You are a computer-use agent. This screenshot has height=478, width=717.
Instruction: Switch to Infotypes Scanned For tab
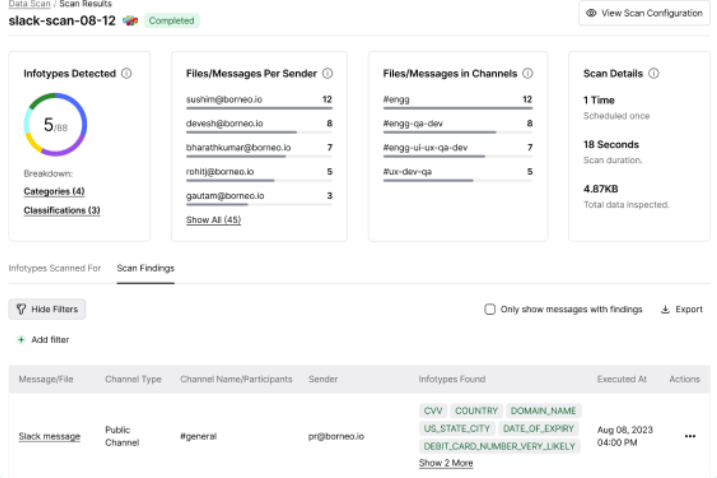(55, 269)
